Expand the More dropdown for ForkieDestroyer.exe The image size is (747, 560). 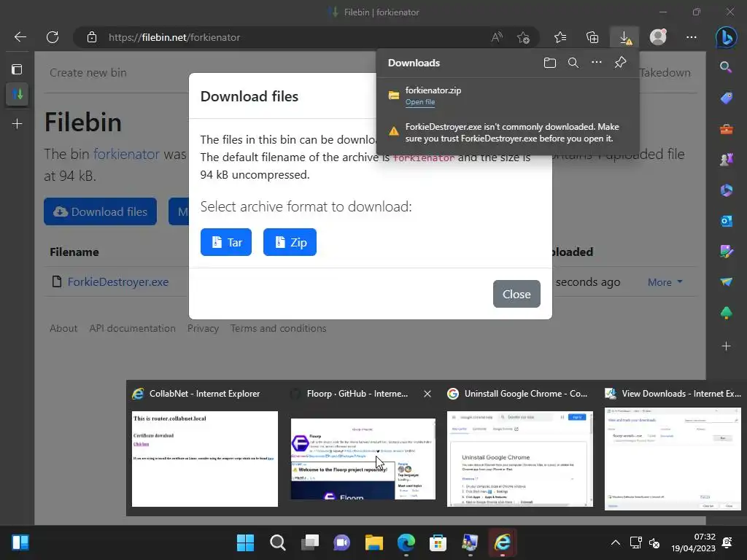point(665,282)
